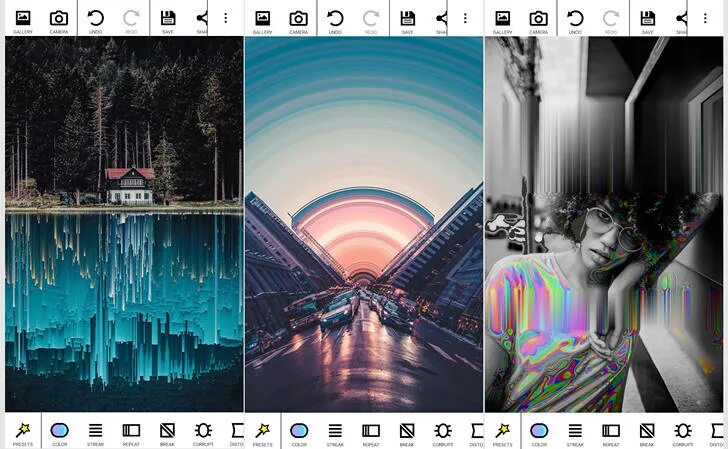Open Presets on the city street screen
This screenshot has height=449, width=728.
pyautogui.click(x=262, y=434)
